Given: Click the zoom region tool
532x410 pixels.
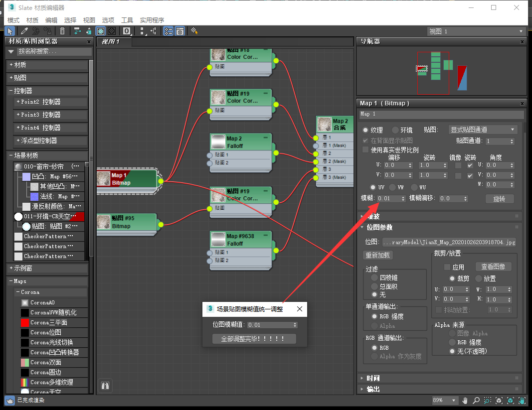Looking at the screenshot, I should 487,401.
